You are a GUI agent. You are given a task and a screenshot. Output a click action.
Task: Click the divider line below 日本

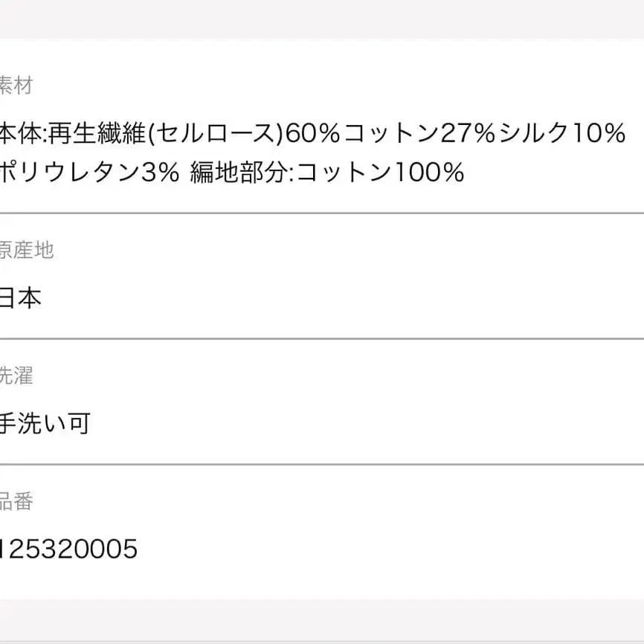tap(322, 338)
